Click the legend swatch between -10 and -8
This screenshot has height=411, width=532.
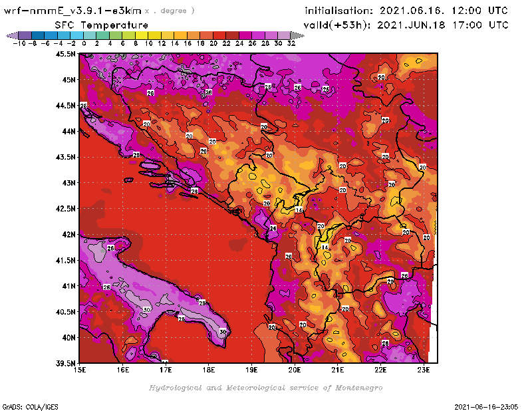click(25, 35)
